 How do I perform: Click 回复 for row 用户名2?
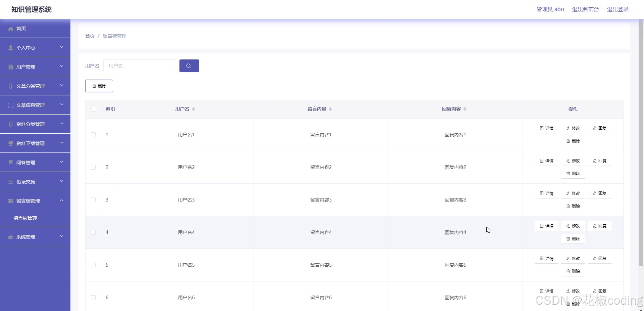click(599, 161)
